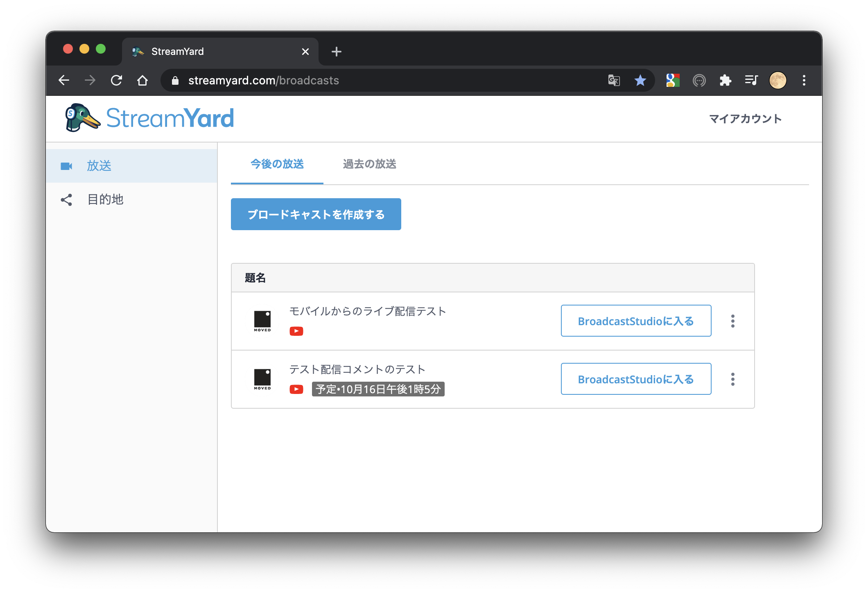Screen dimensions: 868x593
Task: Click MOVED thumbnail of モバイルからのライブ配信テスト
Action: pos(262,321)
